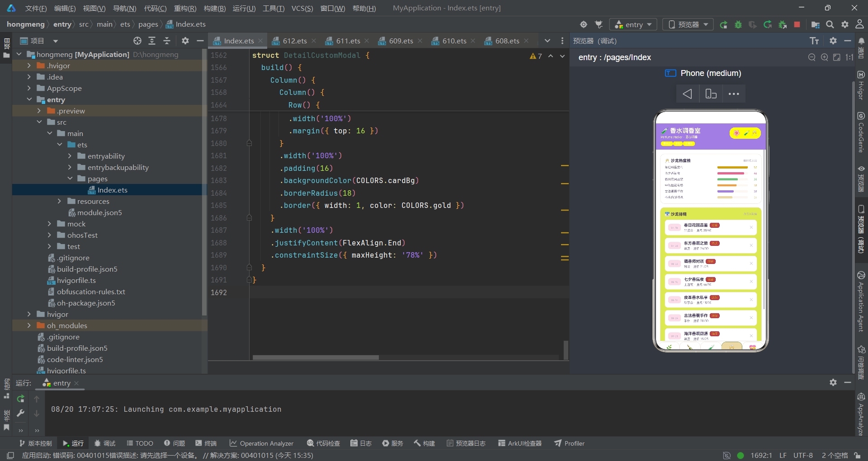This screenshot has width=868, height=461.
Task: Start debugging with the green bug icon
Action: 738,24
